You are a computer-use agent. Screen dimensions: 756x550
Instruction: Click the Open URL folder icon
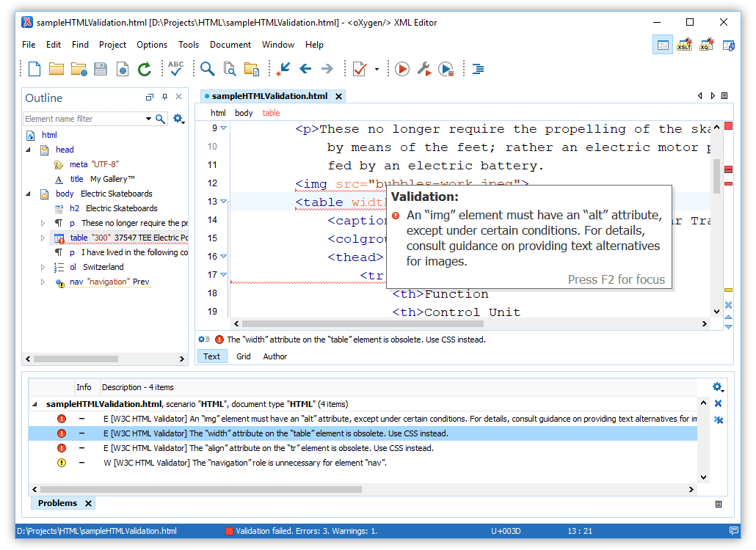point(79,69)
